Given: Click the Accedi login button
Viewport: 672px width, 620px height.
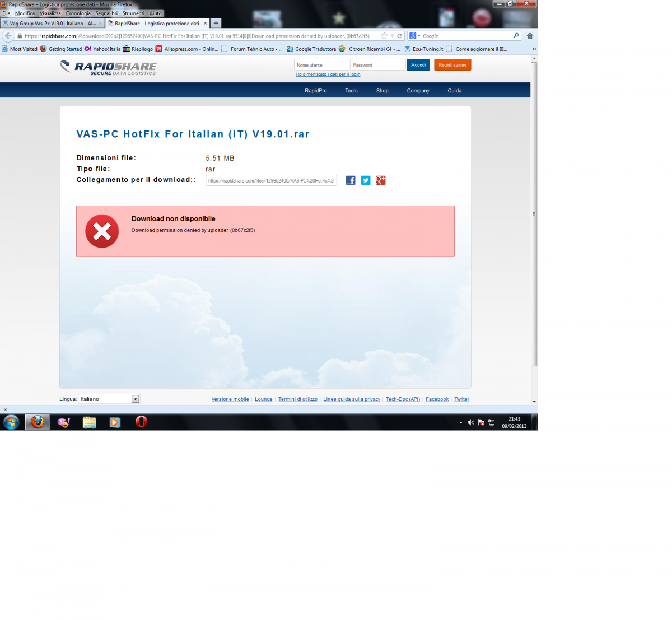Looking at the screenshot, I should pyautogui.click(x=418, y=65).
